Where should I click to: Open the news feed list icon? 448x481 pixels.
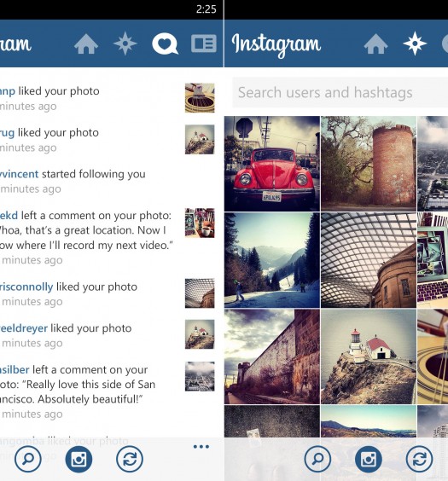[204, 43]
